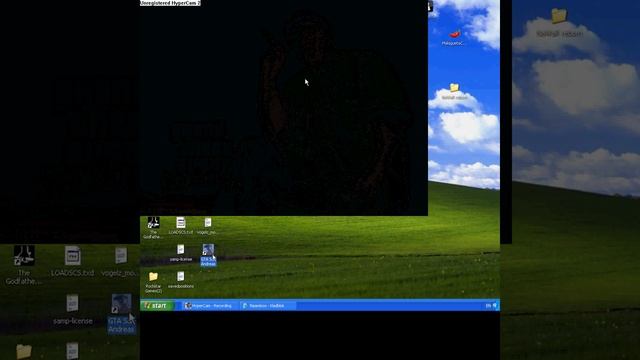The image size is (640, 360).
Task: Select the savedpositions file icon
Action: [181, 280]
